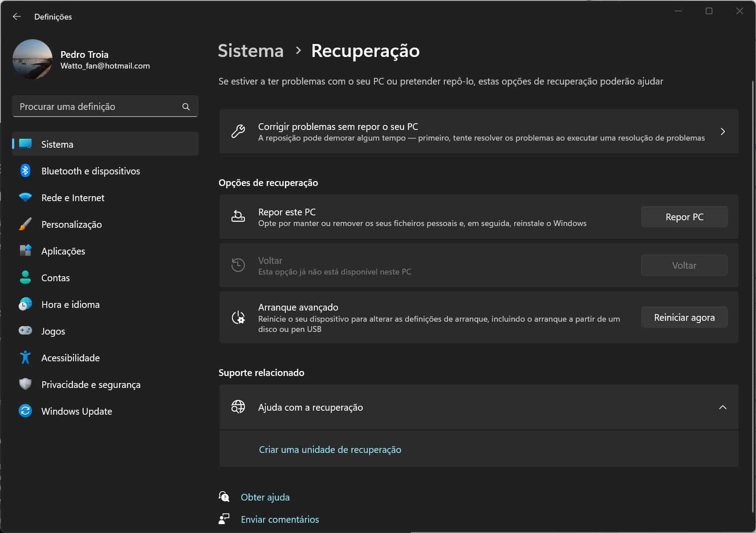This screenshot has height=533, width=756.
Task: Open Hora e idioma settings
Action: 70,304
